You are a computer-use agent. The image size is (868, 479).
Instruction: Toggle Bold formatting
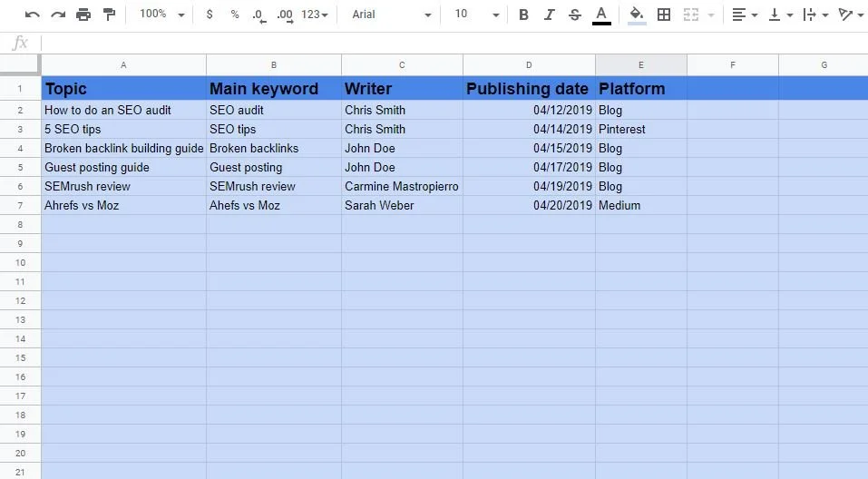523,15
